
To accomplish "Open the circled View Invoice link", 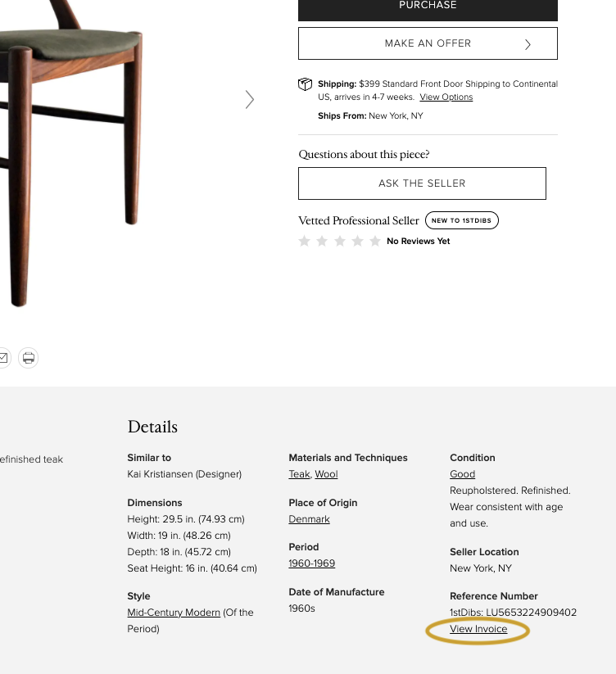I will coord(478,629).
